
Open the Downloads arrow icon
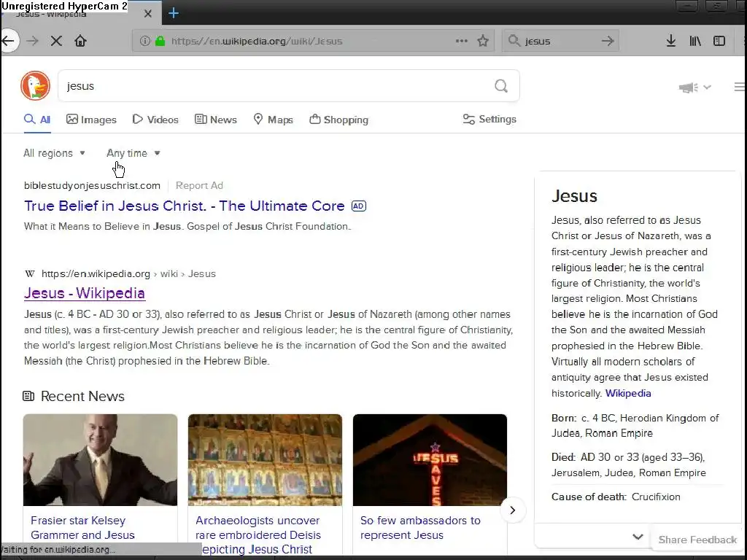point(671,41)
